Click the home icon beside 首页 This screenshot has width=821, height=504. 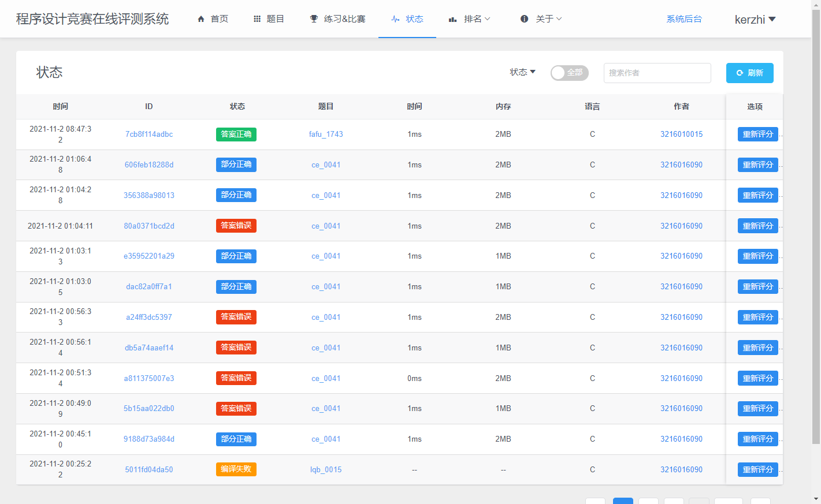point(201,19)
